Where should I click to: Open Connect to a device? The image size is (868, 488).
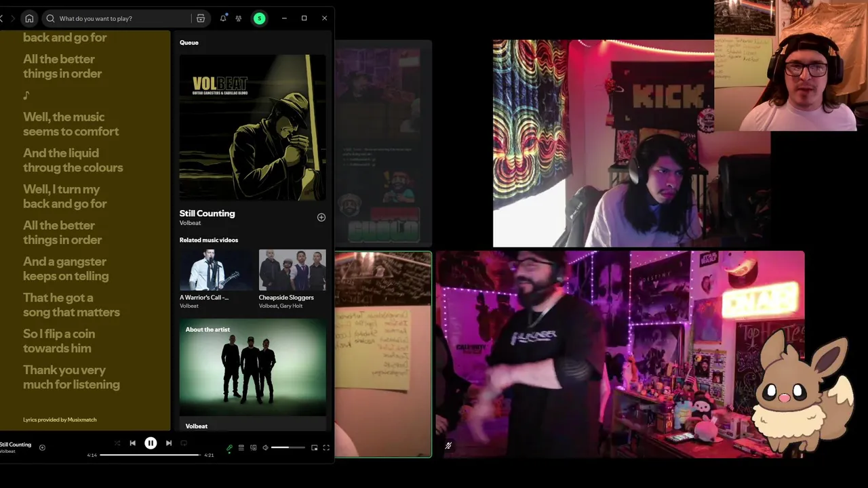pos(253,447)
